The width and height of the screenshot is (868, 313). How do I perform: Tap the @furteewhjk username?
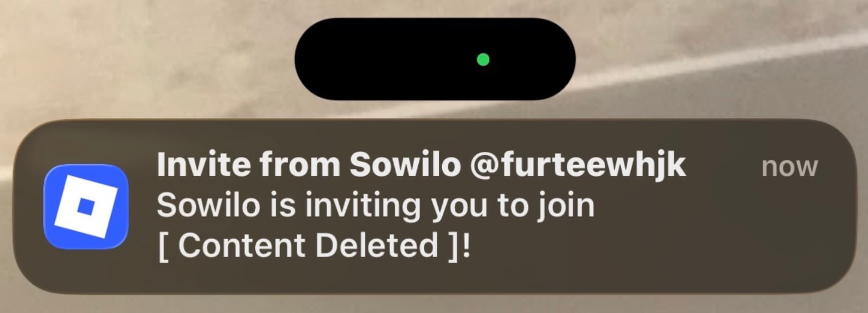point(578,165)
